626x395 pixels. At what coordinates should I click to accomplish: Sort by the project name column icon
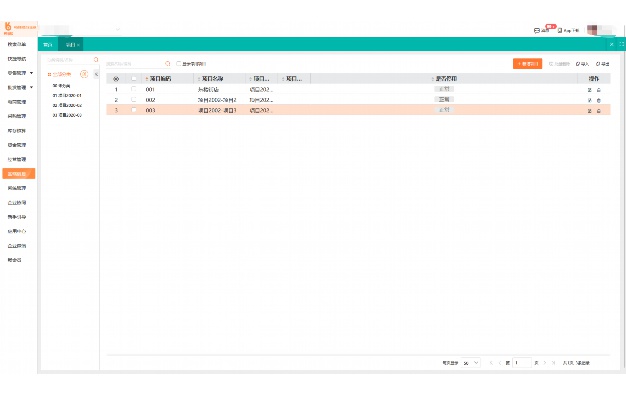[199, 79]
